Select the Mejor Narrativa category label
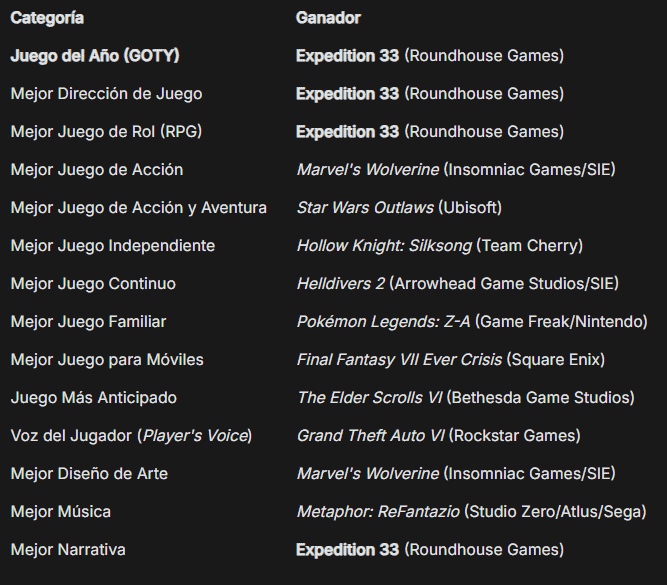Screen dimensions: 667x585 (x=68, y=550)
